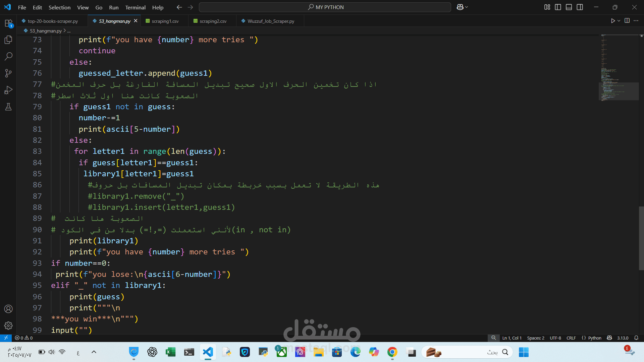Open the Selection menu

[x=59, y=7]
